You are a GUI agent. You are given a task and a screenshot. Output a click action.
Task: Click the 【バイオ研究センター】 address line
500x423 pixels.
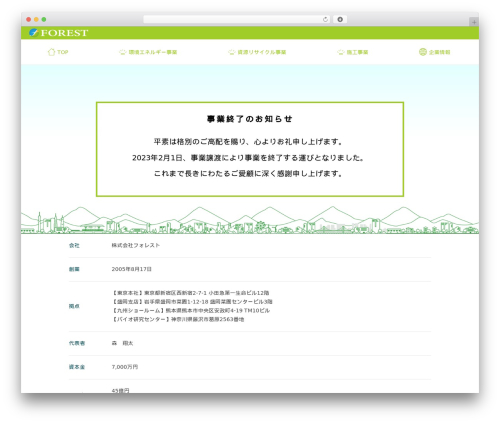(x=178, y=319)
